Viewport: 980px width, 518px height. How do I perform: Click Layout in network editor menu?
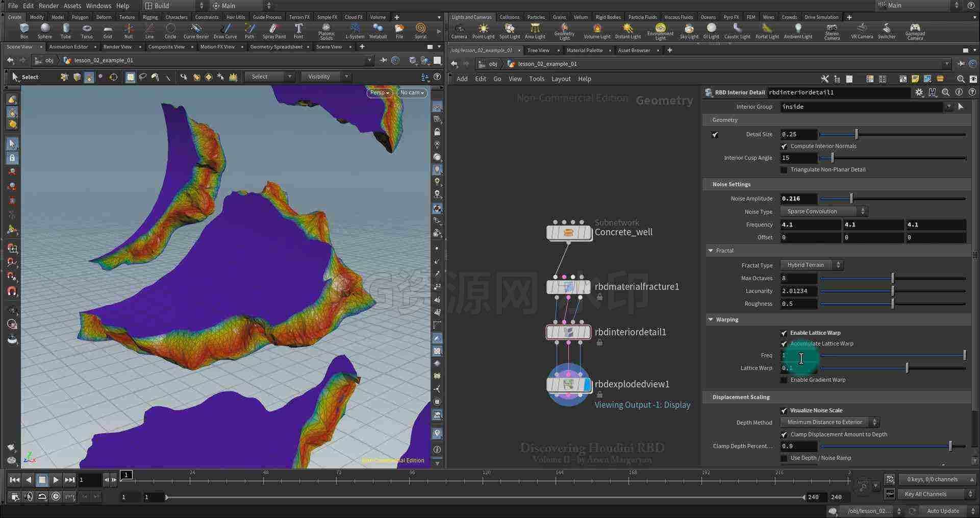561,79
